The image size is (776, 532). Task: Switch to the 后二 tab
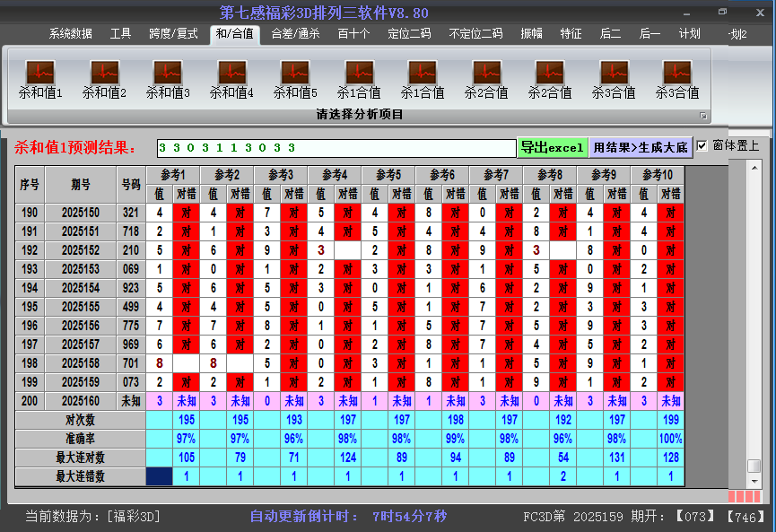point(610,34)
